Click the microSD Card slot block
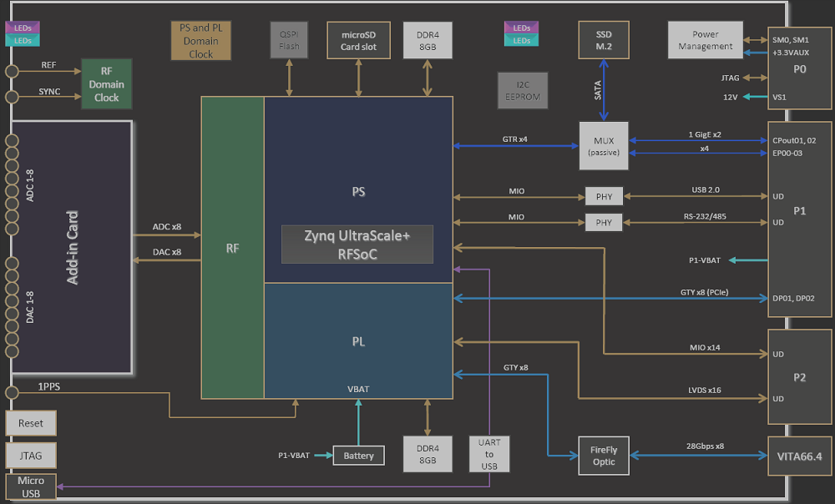The height and width of the screenshot is (504, 835). click(358, 40)
